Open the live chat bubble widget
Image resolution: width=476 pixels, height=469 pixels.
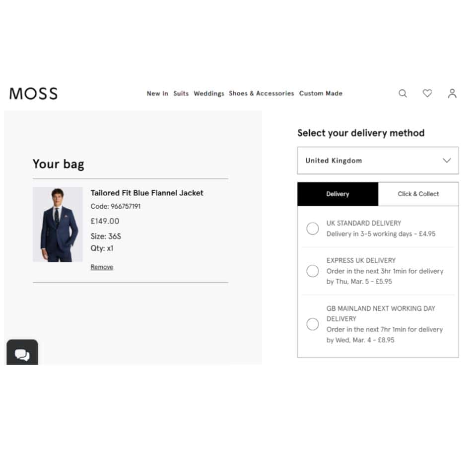pos(22,354)
